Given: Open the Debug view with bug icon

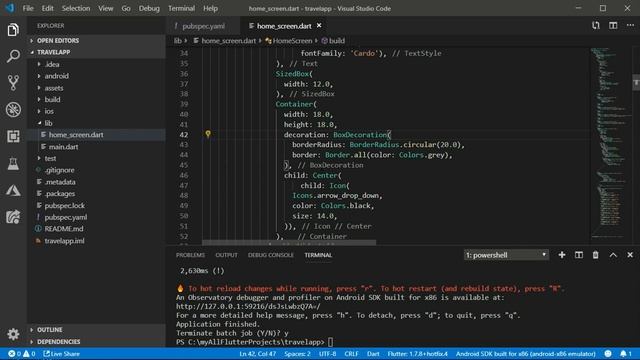Looking at the screenshot, I should [x=13, y=109].
